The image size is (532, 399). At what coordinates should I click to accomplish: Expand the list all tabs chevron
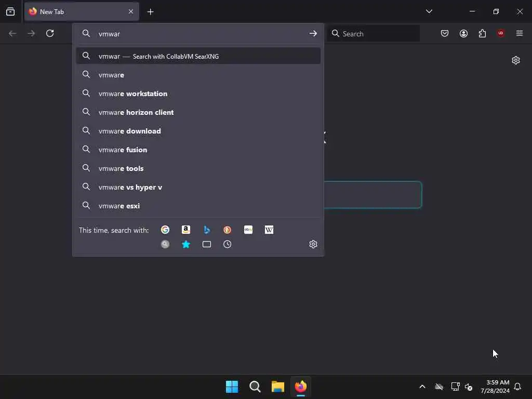429,11
